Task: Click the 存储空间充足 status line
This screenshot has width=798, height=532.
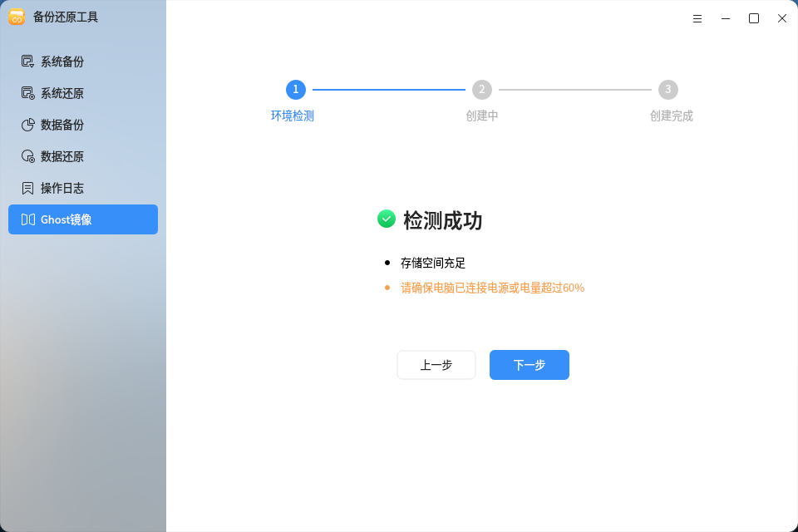Action: click(x=432, y=263)
